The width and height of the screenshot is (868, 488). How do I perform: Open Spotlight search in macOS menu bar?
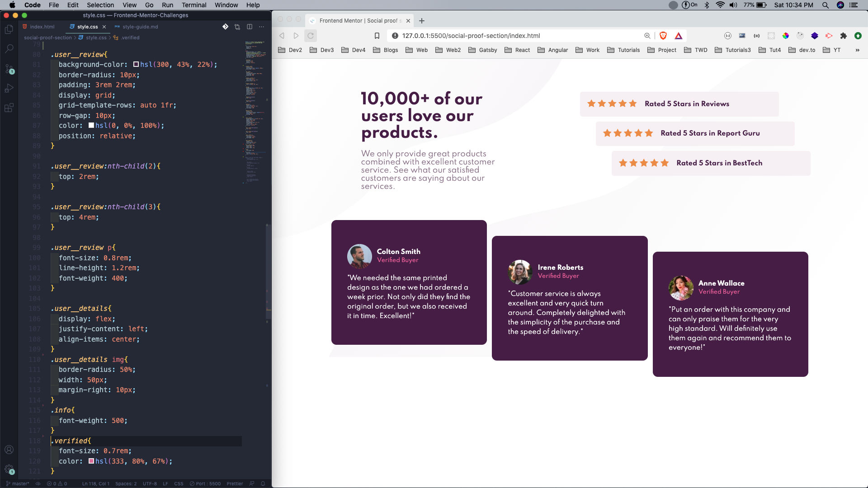pos(826,5)
